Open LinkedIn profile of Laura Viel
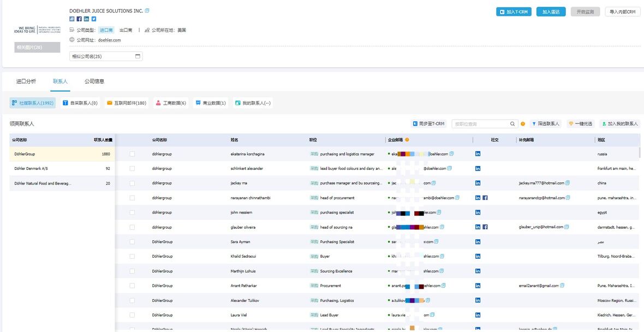Viewport: 644px width, 332px height. tap(478, 315)
